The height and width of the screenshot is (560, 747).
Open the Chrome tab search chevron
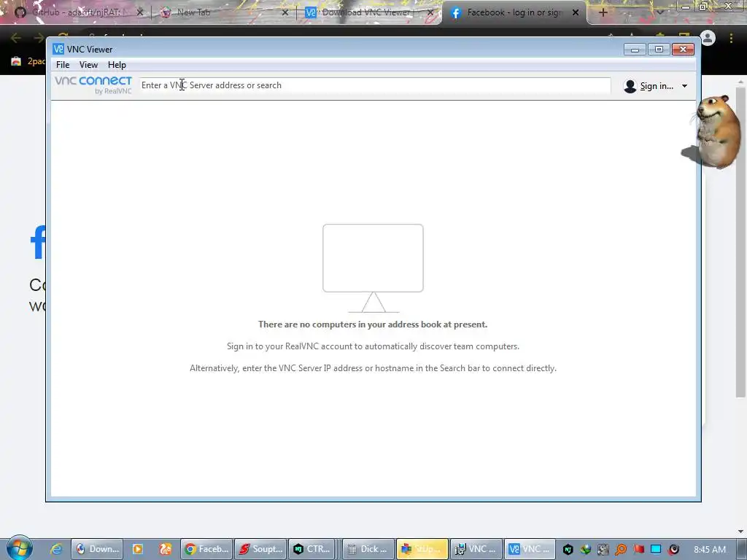(x=659, y=12)
